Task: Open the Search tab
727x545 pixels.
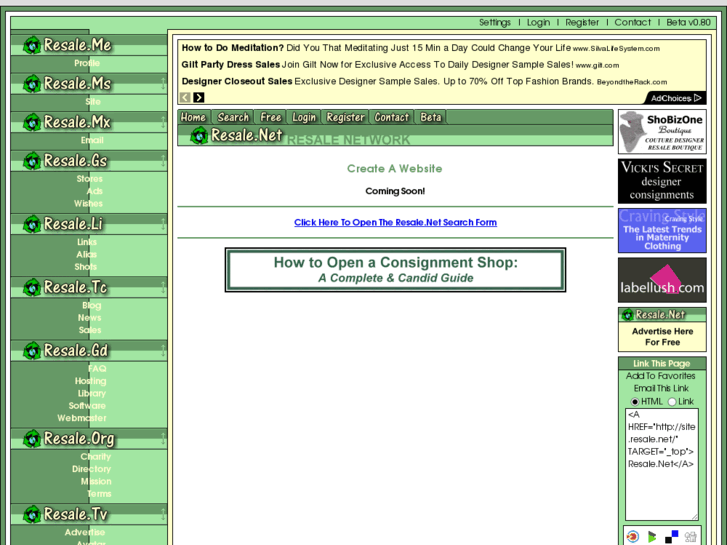Action: pyautogui.click(x=233, y=117)
